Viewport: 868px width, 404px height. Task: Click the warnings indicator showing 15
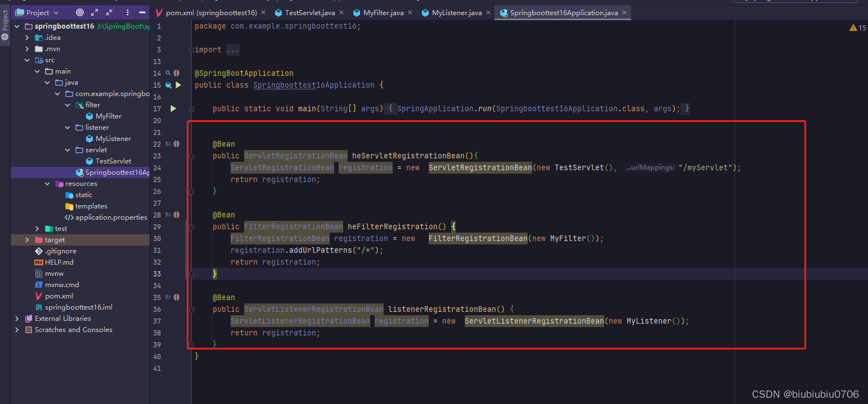(x=858, y=26)
